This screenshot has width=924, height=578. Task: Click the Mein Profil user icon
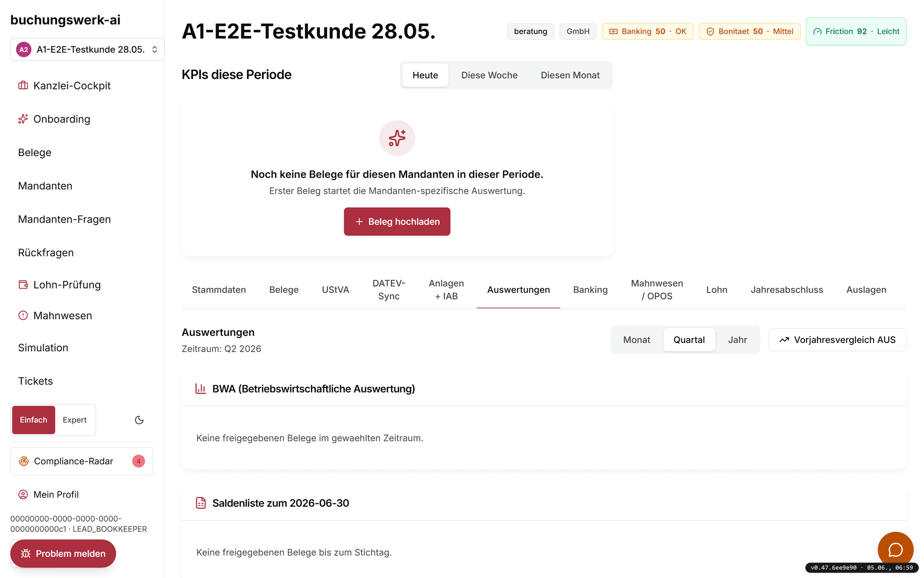coord(23,495)
